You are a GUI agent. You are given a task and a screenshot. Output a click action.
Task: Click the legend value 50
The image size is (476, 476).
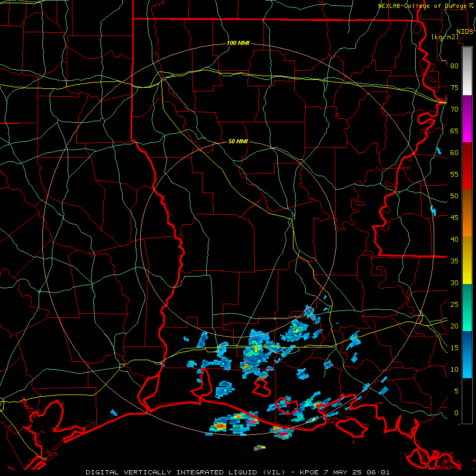click(x=454, y=196)
